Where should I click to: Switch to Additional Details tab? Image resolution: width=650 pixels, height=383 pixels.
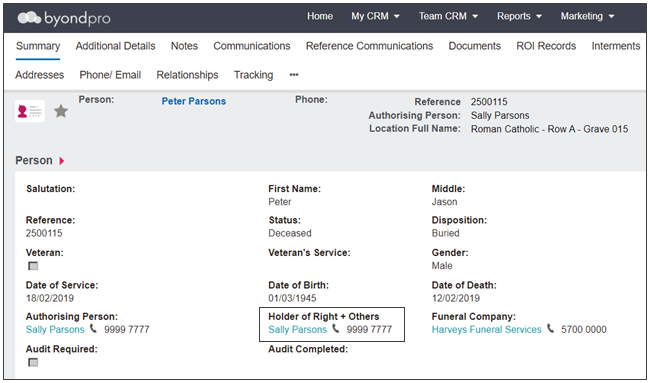point(115,46)
